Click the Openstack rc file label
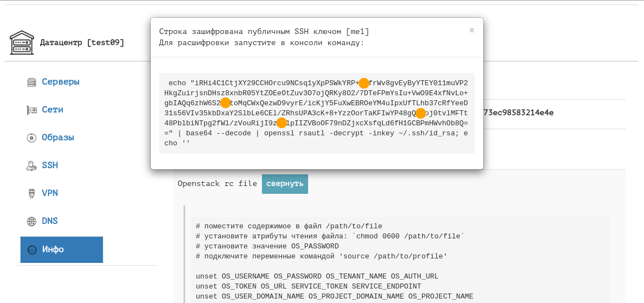 [217, 184]
